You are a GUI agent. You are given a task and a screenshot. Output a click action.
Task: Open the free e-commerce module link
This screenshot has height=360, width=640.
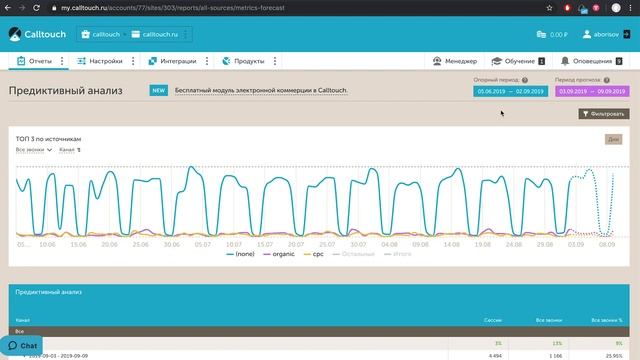(261, 91)
